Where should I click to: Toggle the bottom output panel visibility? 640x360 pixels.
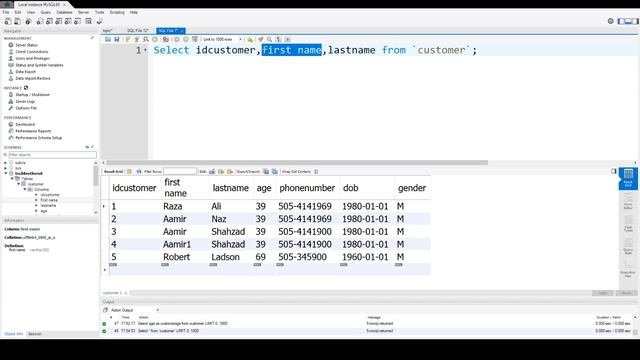pos(629,21)
